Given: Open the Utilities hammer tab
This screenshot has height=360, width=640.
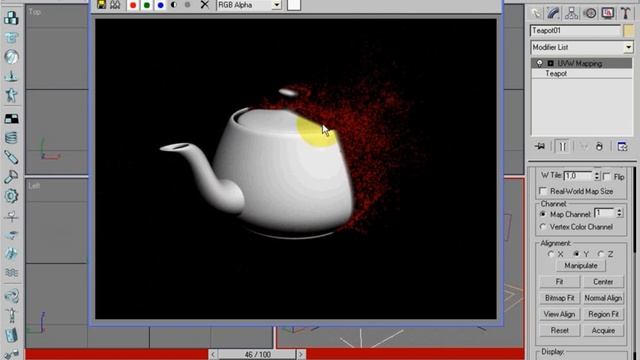Looking at the screenshot, I should [x=626, y=13].
